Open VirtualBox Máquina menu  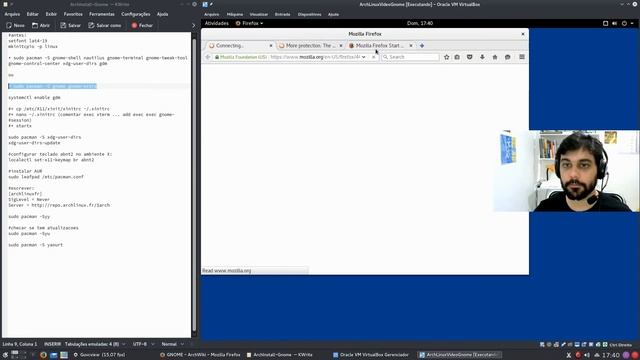click(x=235, y=14)
